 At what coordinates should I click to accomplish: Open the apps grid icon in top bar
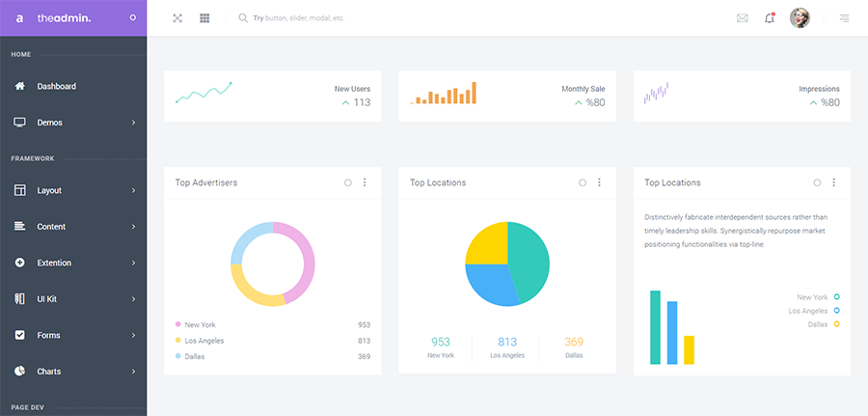tap(204, 18)
